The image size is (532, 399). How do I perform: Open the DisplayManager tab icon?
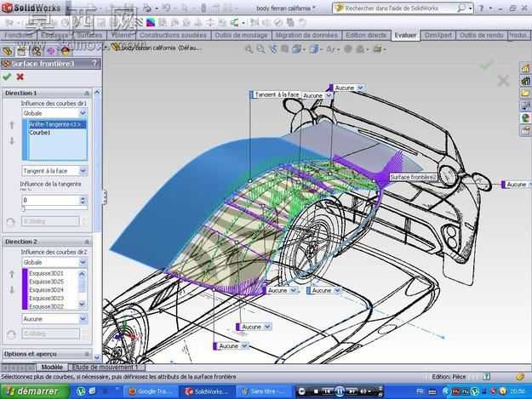(66, 51)
